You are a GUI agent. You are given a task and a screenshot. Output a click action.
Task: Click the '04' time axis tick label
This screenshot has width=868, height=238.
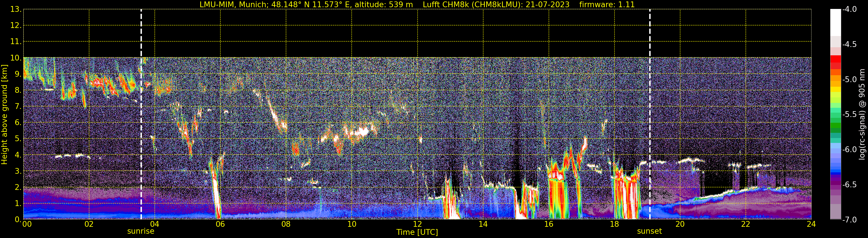155,224
